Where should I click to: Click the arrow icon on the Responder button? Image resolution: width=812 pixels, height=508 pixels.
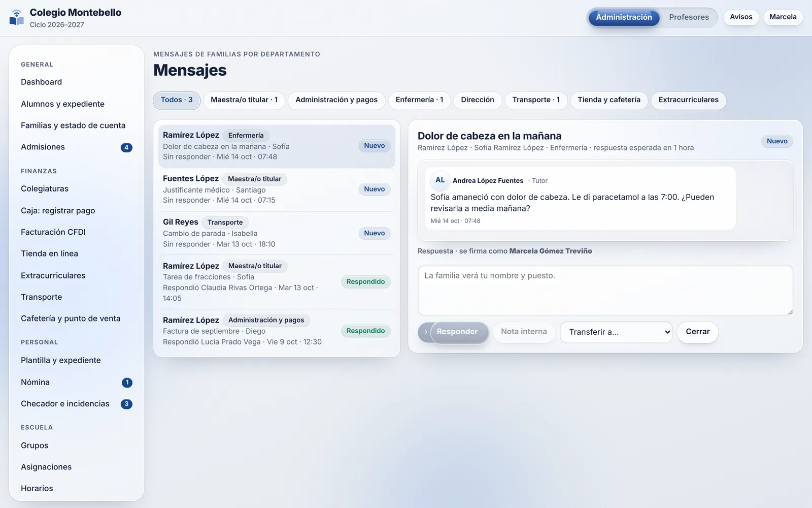(425, 332)
